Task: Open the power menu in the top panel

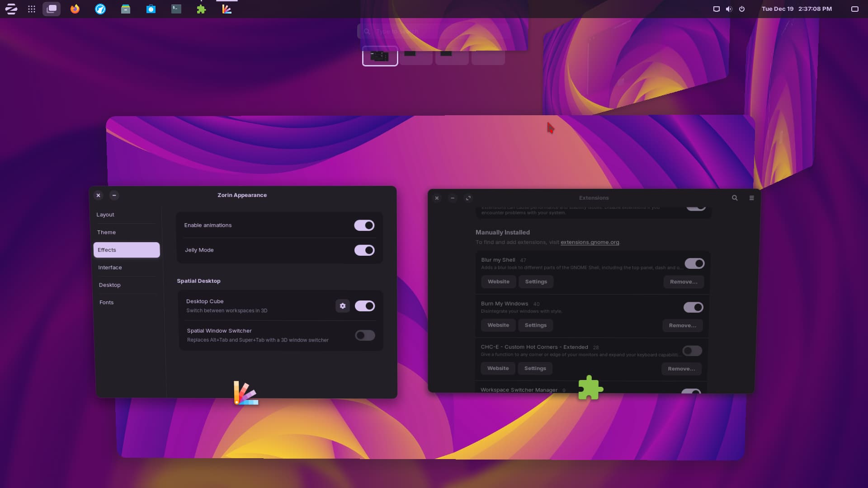Action: point(742,9)
